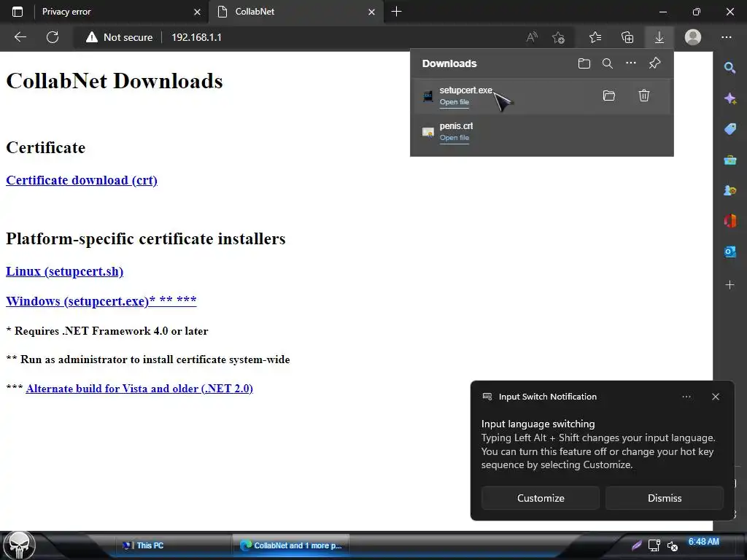The width and height of the screenshot is (747, 560).
Task: Dismiss the Input Switch Notification
Action: click(x=664, y=498)
